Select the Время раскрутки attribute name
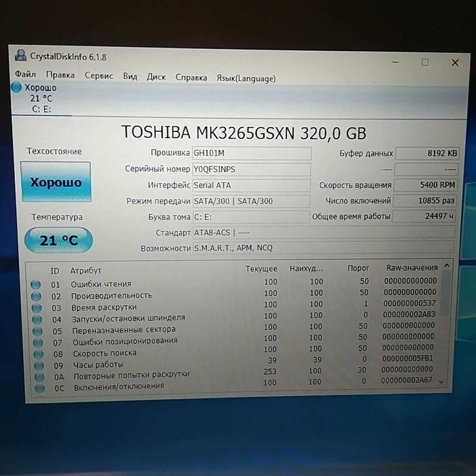 pos(104,307)
